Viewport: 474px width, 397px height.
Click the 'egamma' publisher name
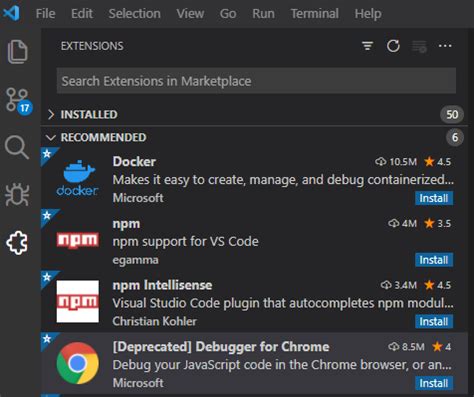pyautogui.click(x=135, y=260)
